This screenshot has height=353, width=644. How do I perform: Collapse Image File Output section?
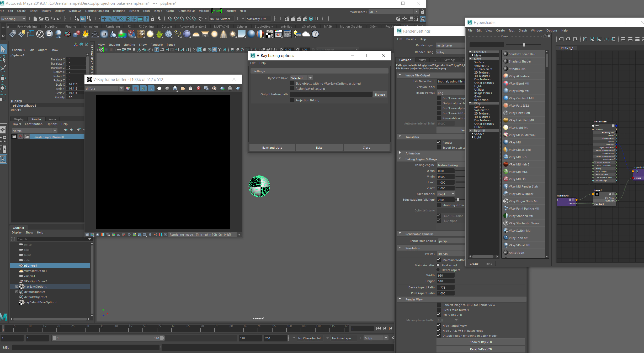point(400,75)
